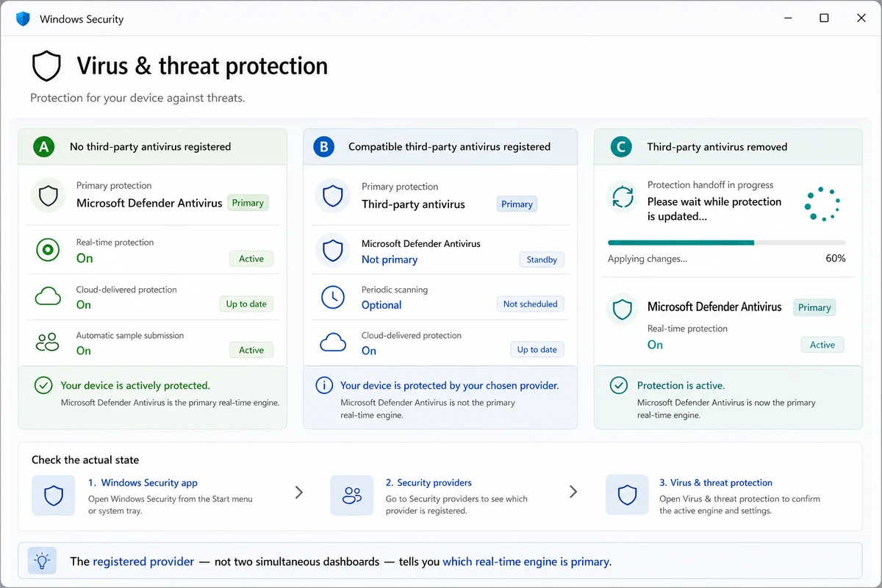This screenshot has width=882, height=588.
Task: Click shield icon next to Microsoft Defender Antivirus in panel A
Action: (x=49, y=196)
